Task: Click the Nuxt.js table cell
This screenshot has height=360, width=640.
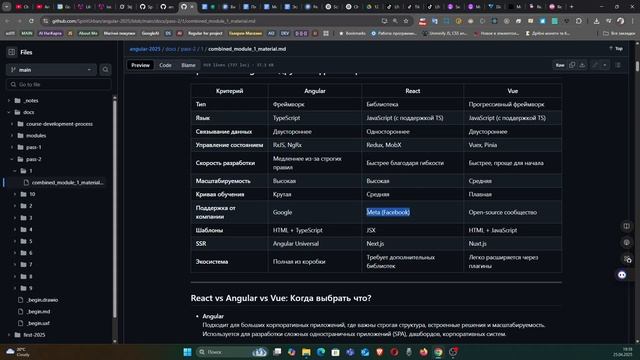Action: (x=513, y=244)
